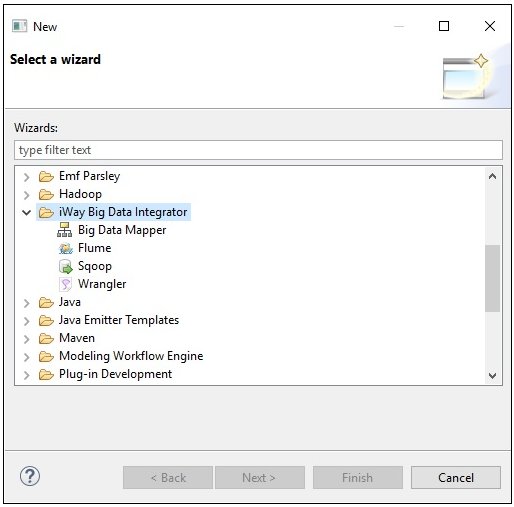Open the help question mark icon

click(30, 476)
